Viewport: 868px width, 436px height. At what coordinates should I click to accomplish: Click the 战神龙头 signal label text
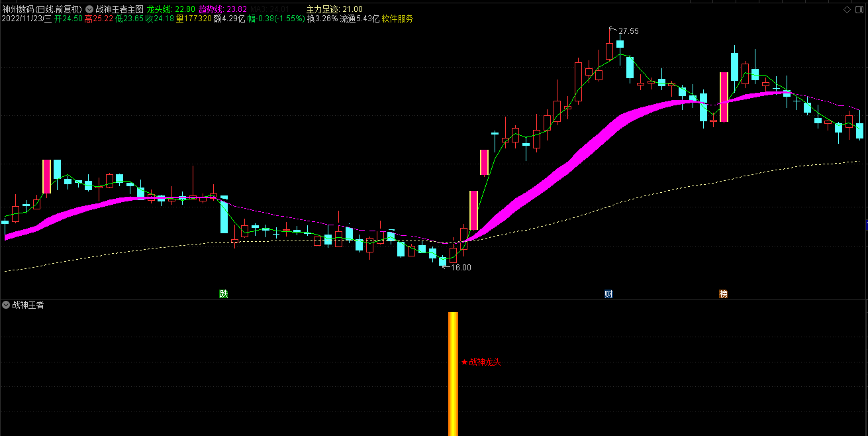(485, 362)
